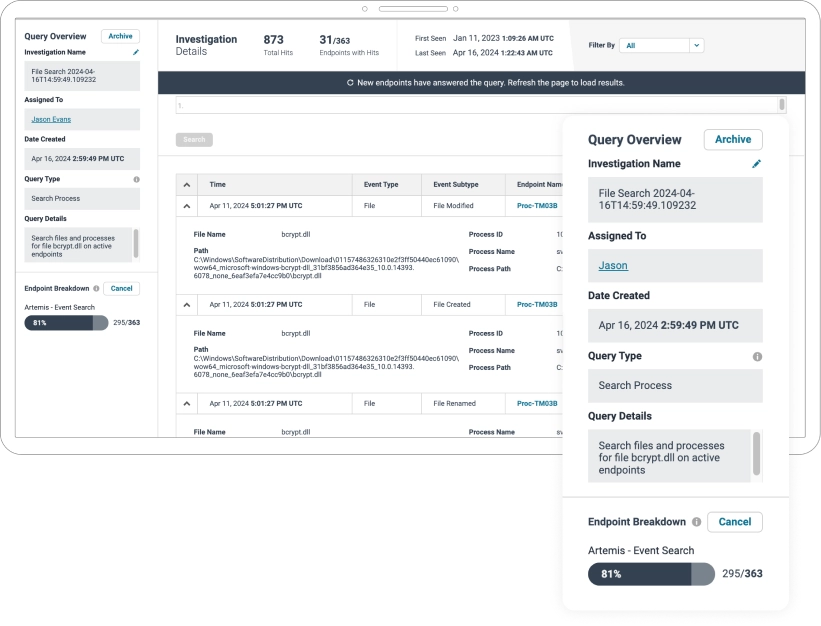Collapse the File Renamed event row
The width and height of the screenshot is (821, 626).
[186, 403]
